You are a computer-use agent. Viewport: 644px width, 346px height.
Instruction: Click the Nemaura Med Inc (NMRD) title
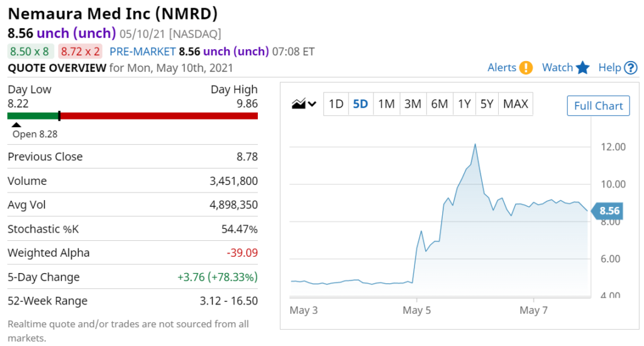tap(113, 14)
